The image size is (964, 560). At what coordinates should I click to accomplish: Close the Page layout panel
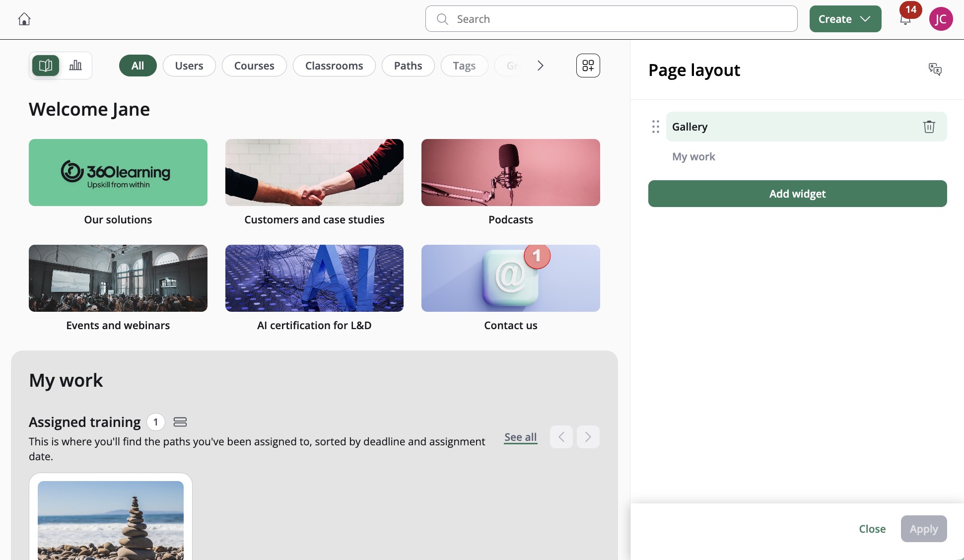coord(872,529)
